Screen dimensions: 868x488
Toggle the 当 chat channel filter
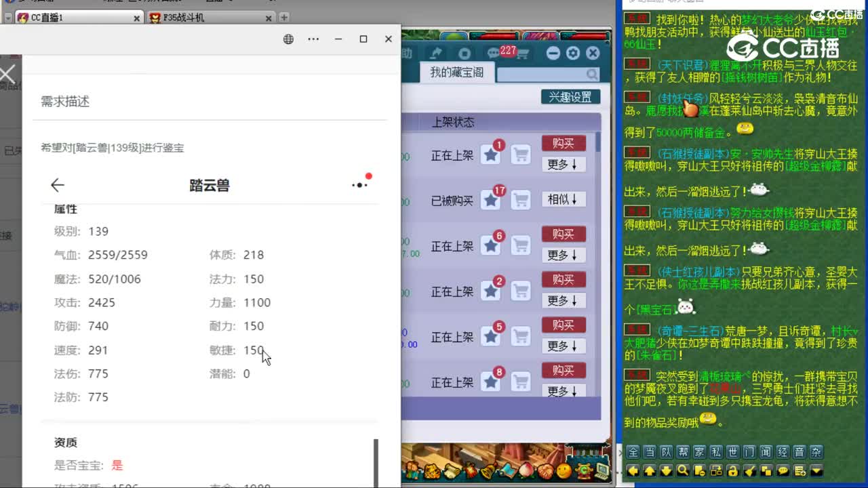pyautogui.click(x=650, y=452)
